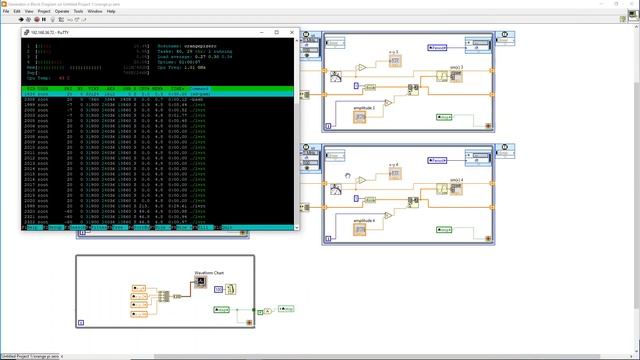Viewport: 640px width, 360px height.
Task: Click the red Abort Execution button
Action: point(37,19)
